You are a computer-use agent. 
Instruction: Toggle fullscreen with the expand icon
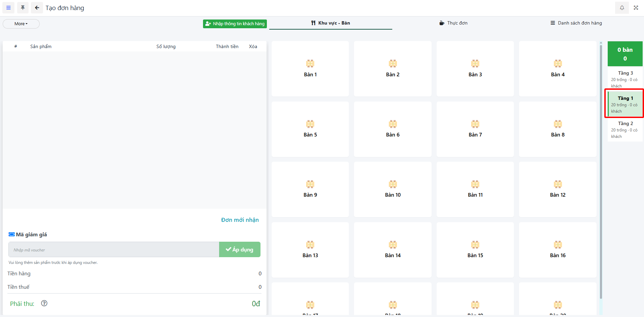coord(636,8)
